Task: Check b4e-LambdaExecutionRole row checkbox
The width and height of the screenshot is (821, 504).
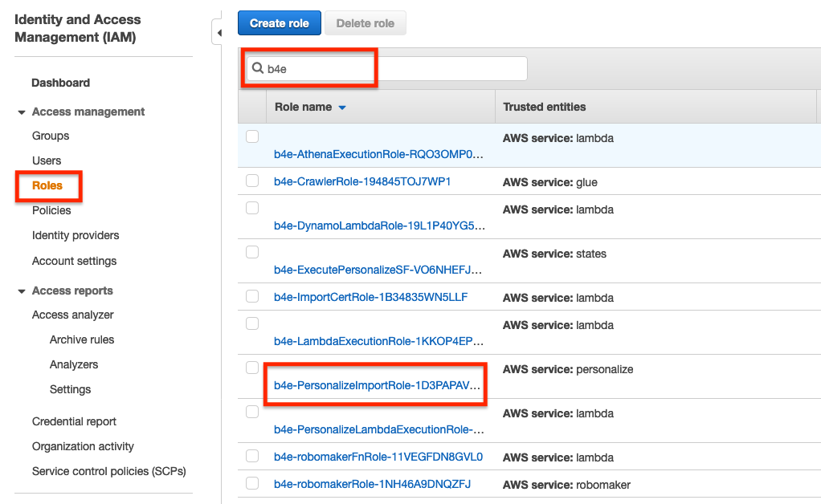Action: (252, 323)
